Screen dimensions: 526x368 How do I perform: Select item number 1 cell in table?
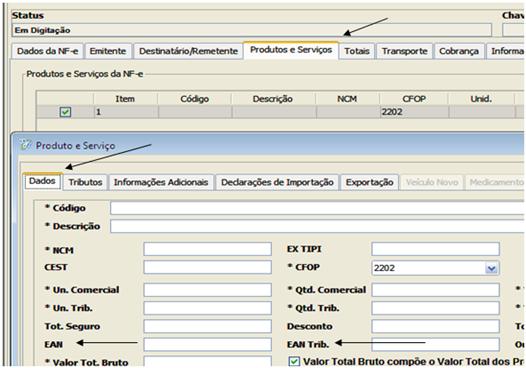click(x=125, y=112)
